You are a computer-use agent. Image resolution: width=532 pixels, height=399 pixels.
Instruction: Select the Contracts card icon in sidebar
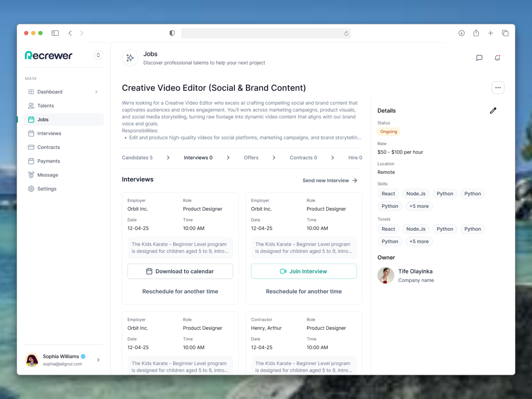click(x=31, y=147)
